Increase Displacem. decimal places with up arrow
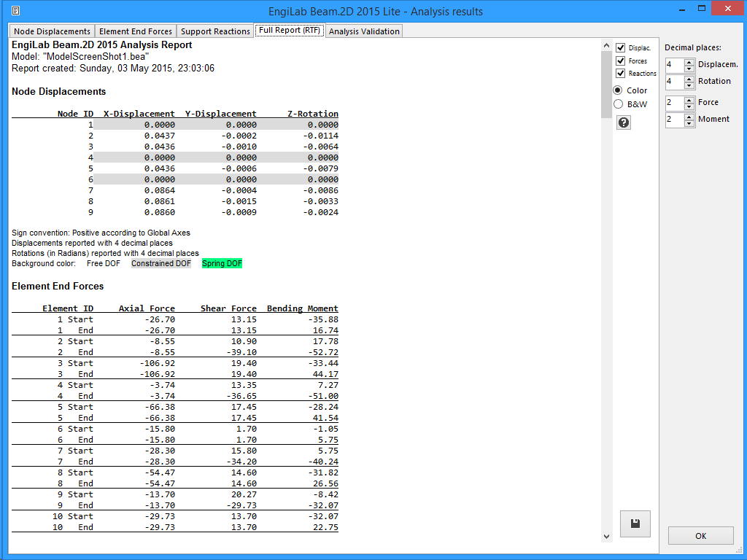 click(689, 61)
